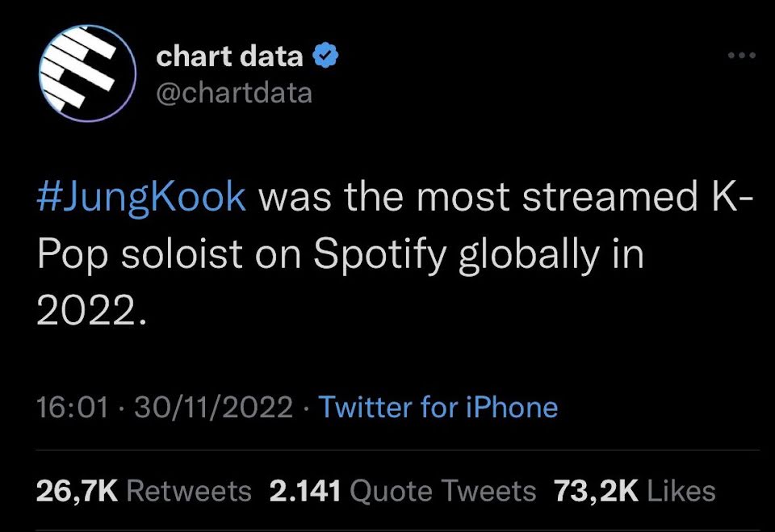Click the 16:01 timestamp

click(x=73, y=407)
